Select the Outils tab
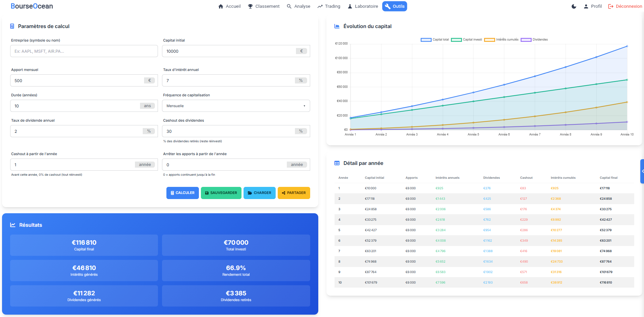 pos(394,6)
